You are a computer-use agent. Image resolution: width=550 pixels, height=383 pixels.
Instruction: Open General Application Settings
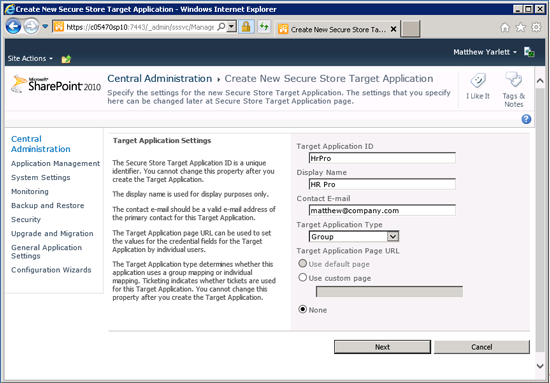(46, 252)
